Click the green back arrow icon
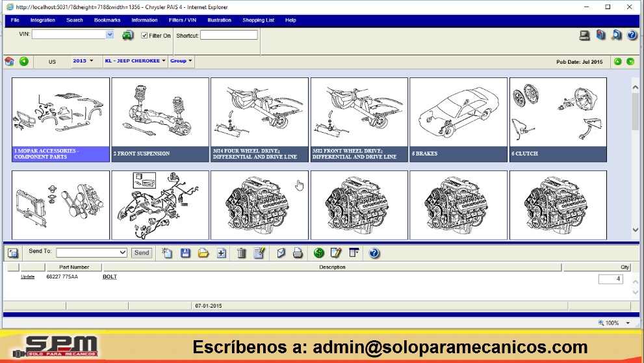The image size is (644, 363). [24, 61]
